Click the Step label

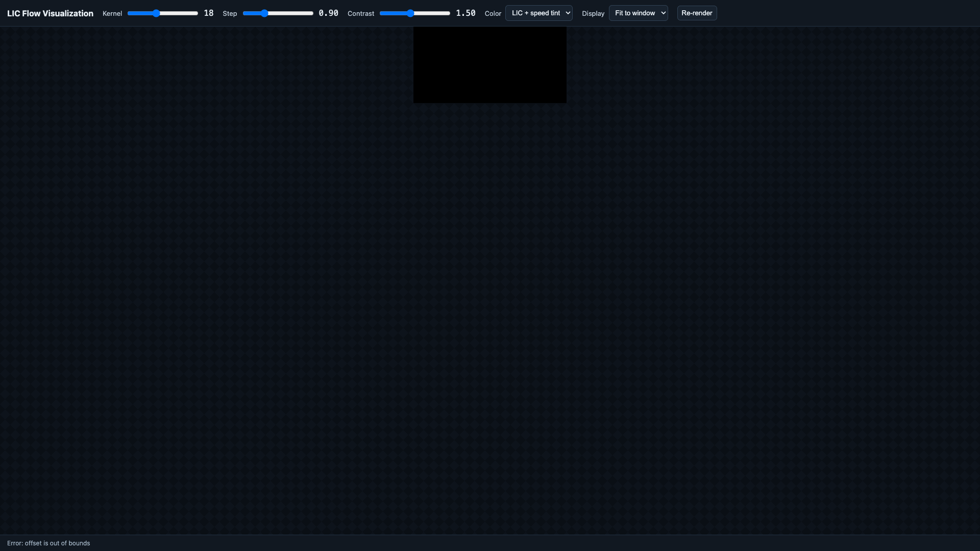(x=230, y=14)
